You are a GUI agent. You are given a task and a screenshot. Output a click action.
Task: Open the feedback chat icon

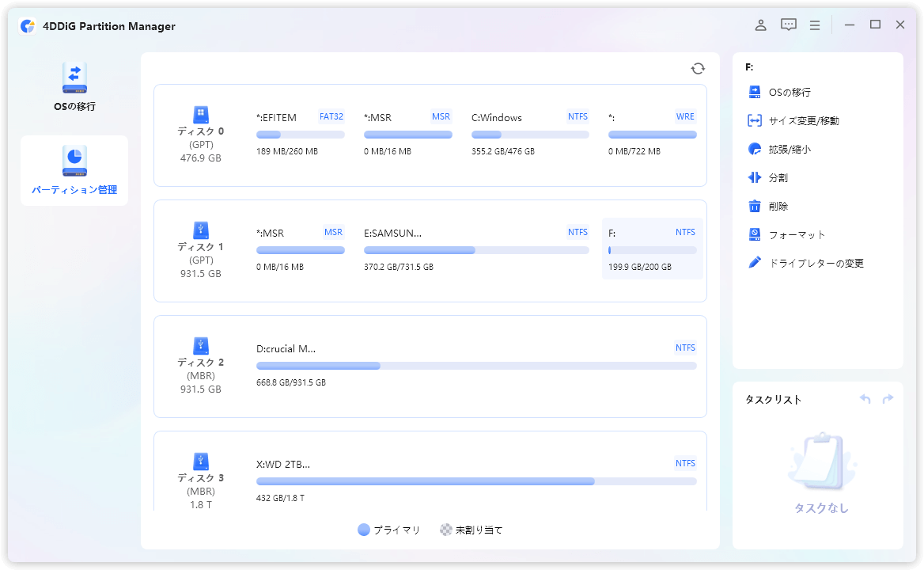(789, 25)
